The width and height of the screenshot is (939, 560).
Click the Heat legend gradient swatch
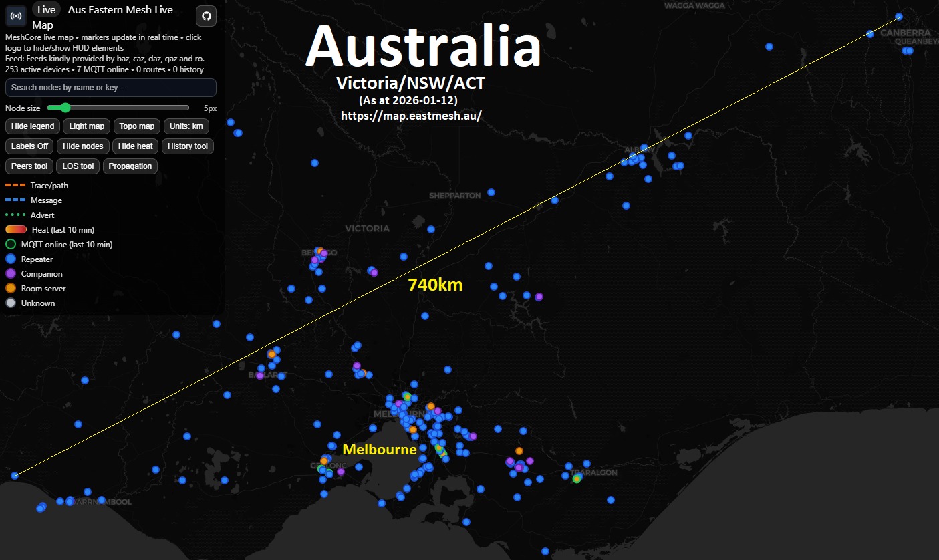tap(15, 230)
